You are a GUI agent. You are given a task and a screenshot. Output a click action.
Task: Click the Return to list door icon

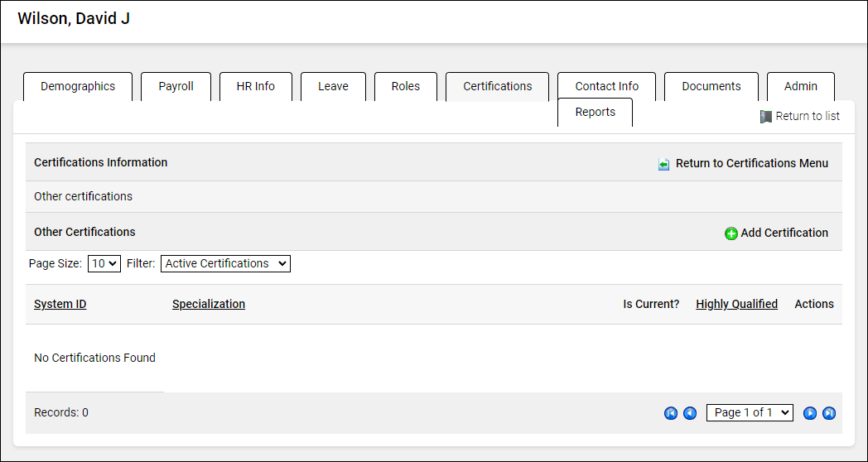pos(766,117)
